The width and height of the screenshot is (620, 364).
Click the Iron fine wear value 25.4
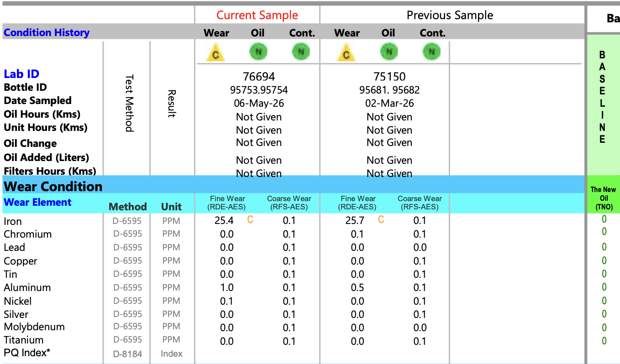click(x=224, y=221)
